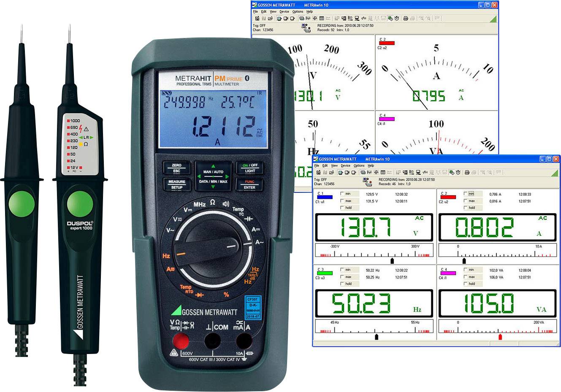This screenshot has width=561, height=392.
Task: Open the Device menu in front window
Action: (x=345, y=166)
